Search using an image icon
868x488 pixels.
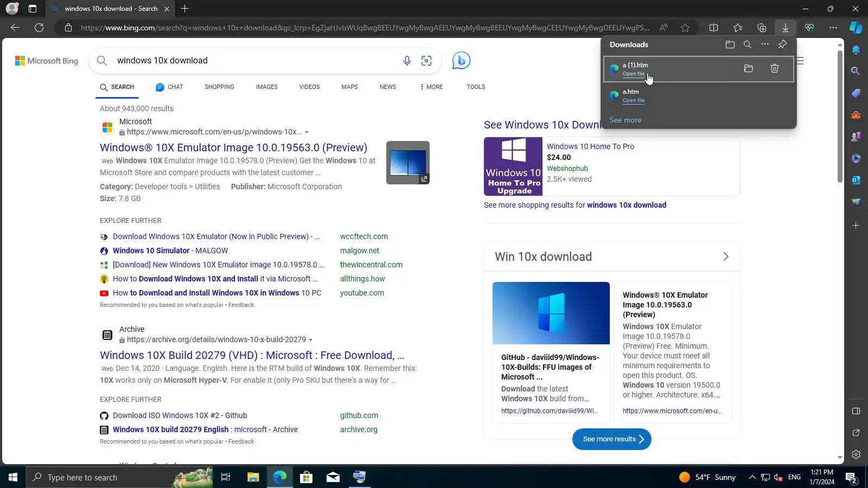coord(426,61)
